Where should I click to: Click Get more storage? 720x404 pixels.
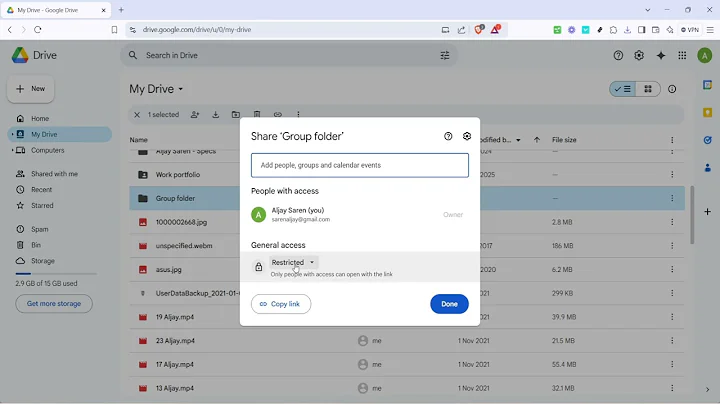pyautogui.click(x=54, y=303)
